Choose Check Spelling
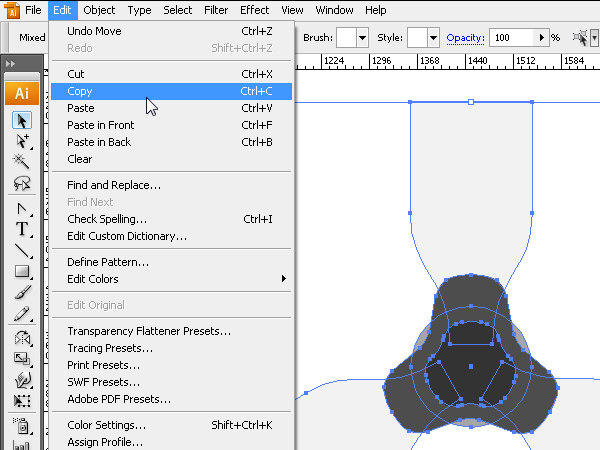600x450 pixels. (171, 219)
